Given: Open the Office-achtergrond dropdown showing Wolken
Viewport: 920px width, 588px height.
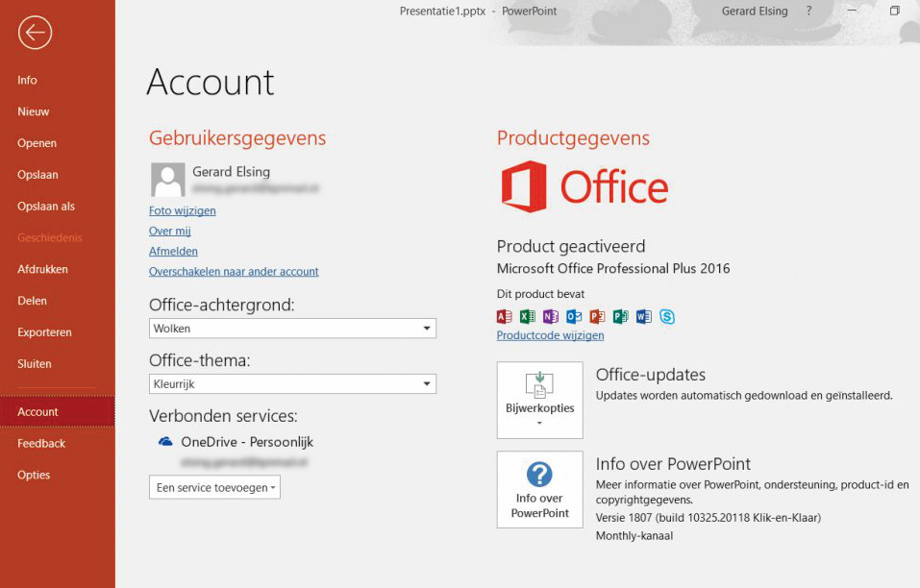Looking at the screenshot, I should pyautogui.click(x=292, y=329).
